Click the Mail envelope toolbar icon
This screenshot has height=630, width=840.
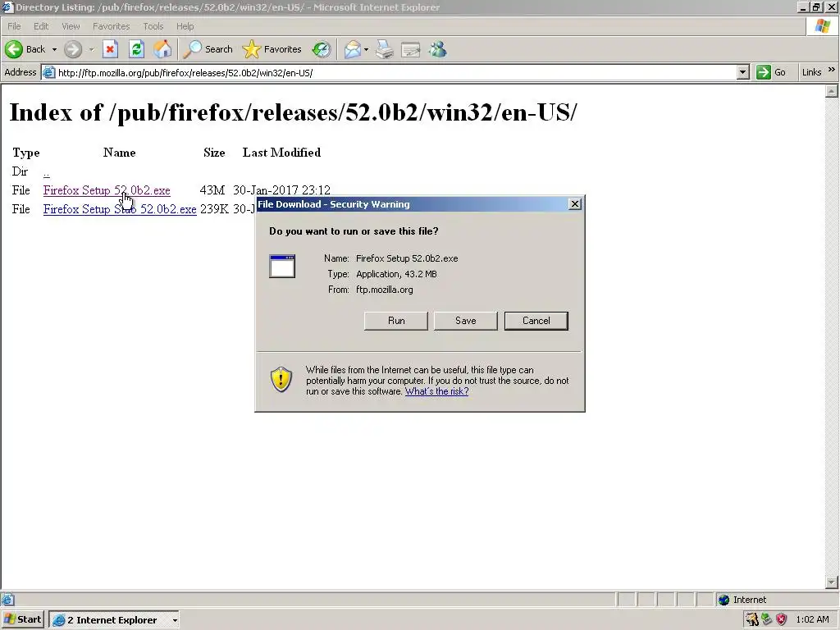point(352,49)
